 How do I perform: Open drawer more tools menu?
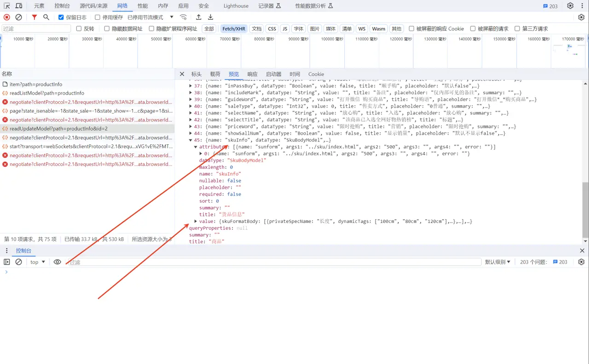point(6,250)
